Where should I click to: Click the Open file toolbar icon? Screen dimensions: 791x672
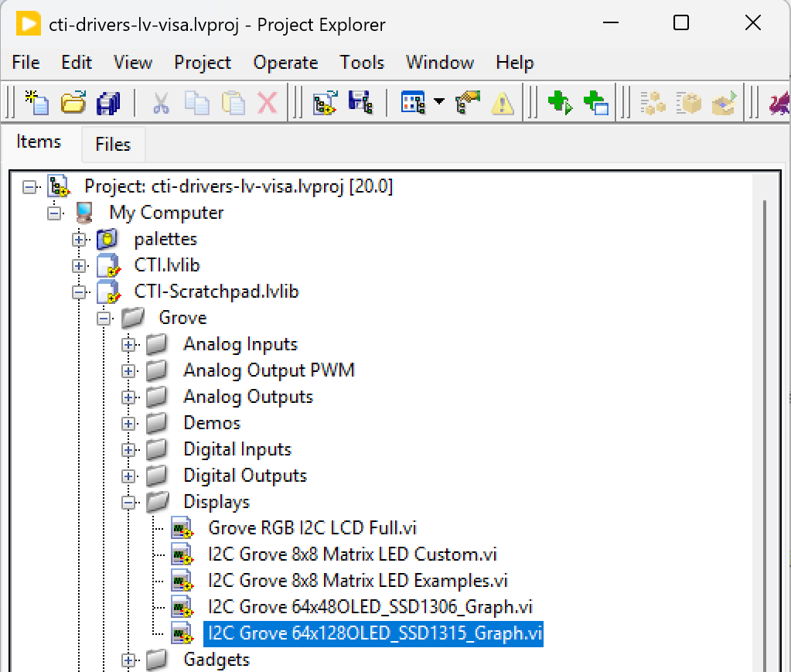73,101
